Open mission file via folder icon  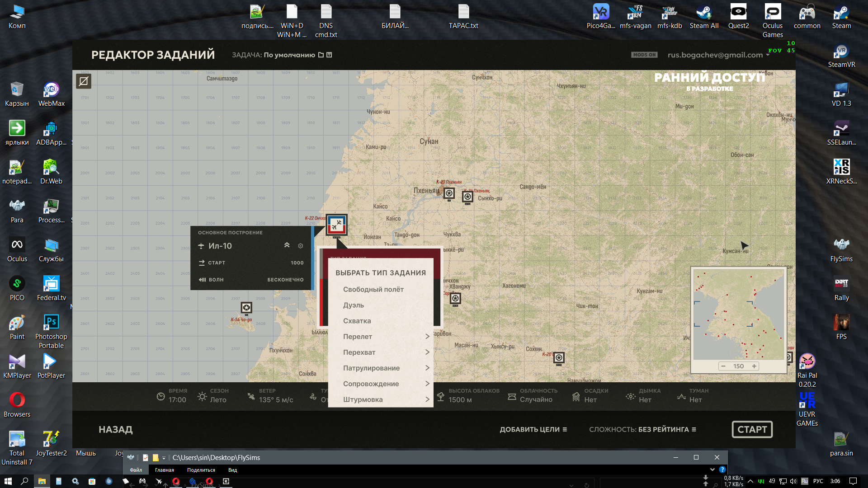(321, 55)
